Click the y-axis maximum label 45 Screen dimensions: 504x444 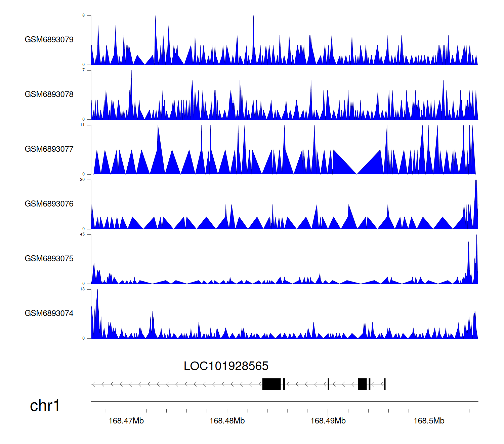[x=82, y=234]
